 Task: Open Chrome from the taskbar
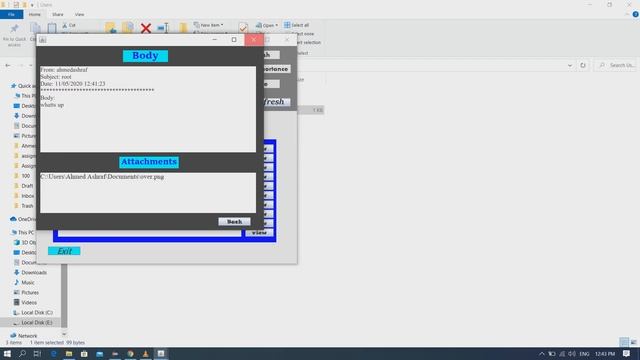[130, 354]
